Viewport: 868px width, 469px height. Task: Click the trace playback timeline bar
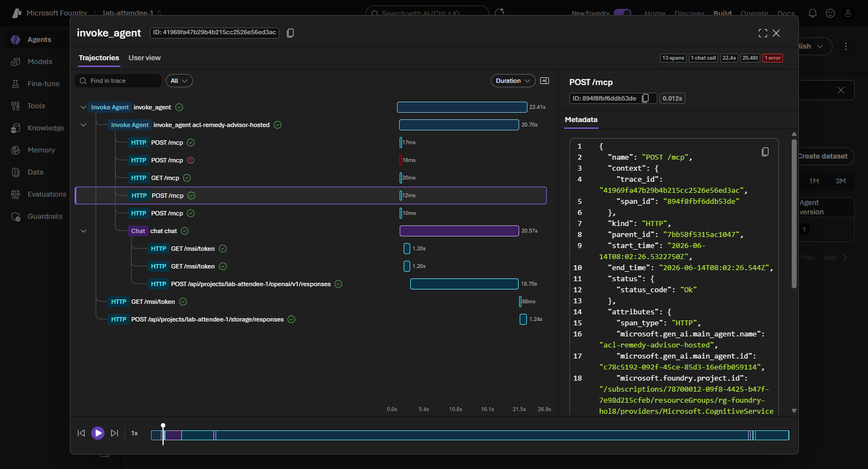[x=470, y=435]
